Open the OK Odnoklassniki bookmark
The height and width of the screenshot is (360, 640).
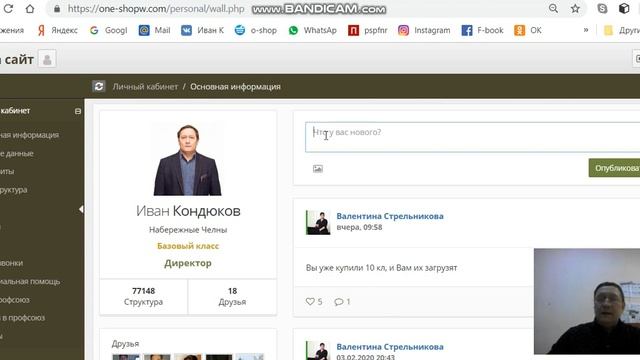(528, 30)
